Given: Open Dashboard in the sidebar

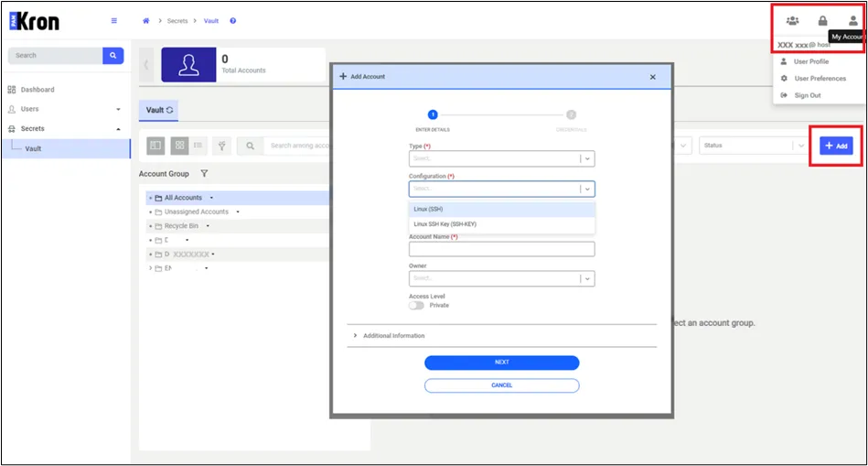Looking at the screenshot, I should (38, 90).
